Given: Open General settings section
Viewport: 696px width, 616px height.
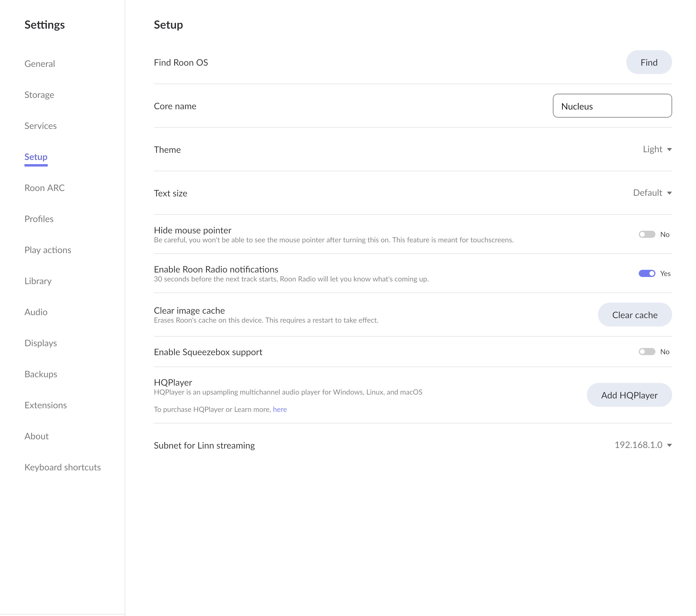Looking at the screenshot, I should (x=39, y=64).
